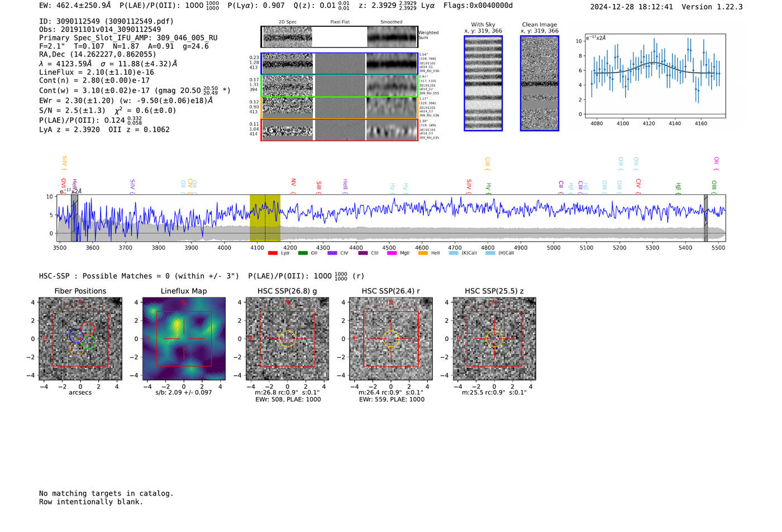This screenshot has width=782, height=532.
Task: Click the green OII legend swatch
Action: [303, 253]
